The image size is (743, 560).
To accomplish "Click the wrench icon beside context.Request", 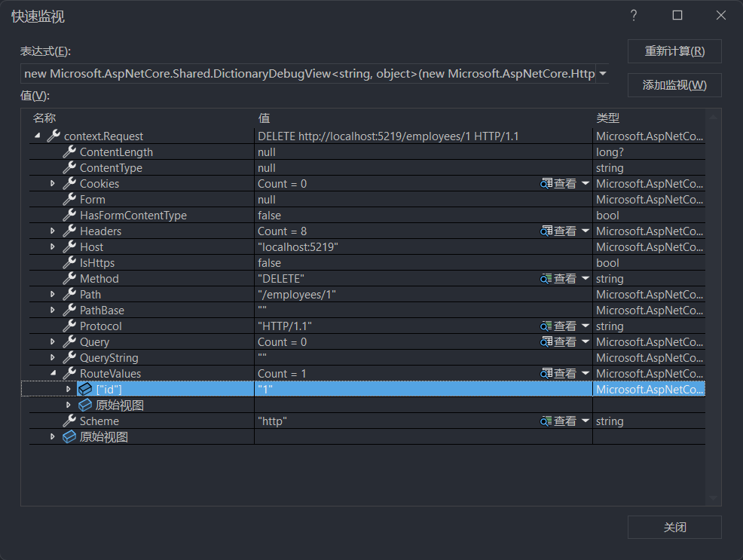I will [54, 136].
